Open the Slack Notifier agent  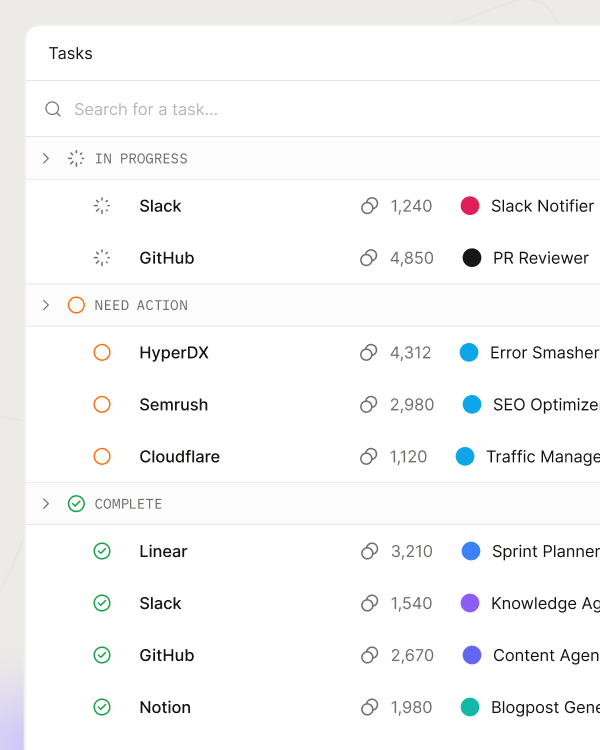pyautogui.click(x=543, y=206)
